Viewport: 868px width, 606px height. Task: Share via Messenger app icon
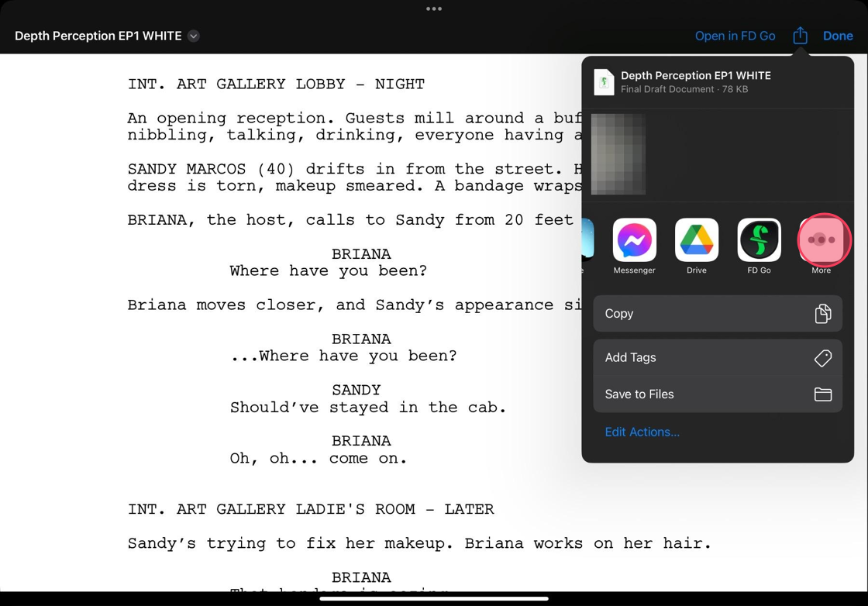click(635, 239)
